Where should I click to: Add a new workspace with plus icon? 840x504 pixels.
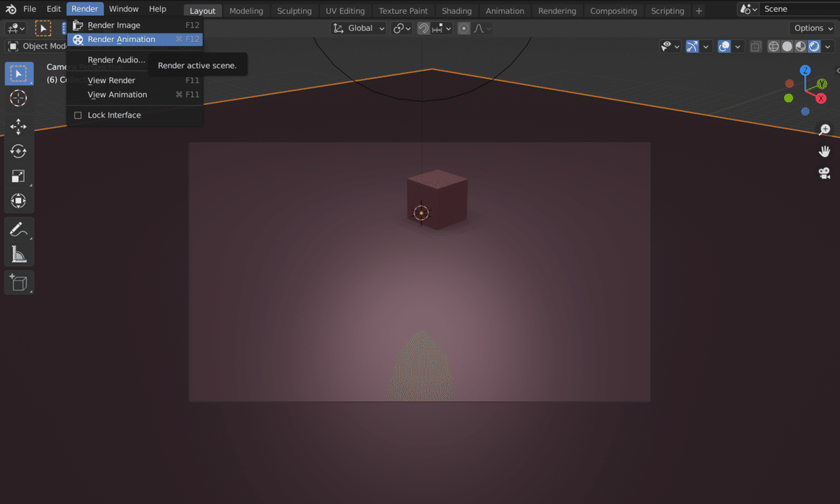(699, 10)
